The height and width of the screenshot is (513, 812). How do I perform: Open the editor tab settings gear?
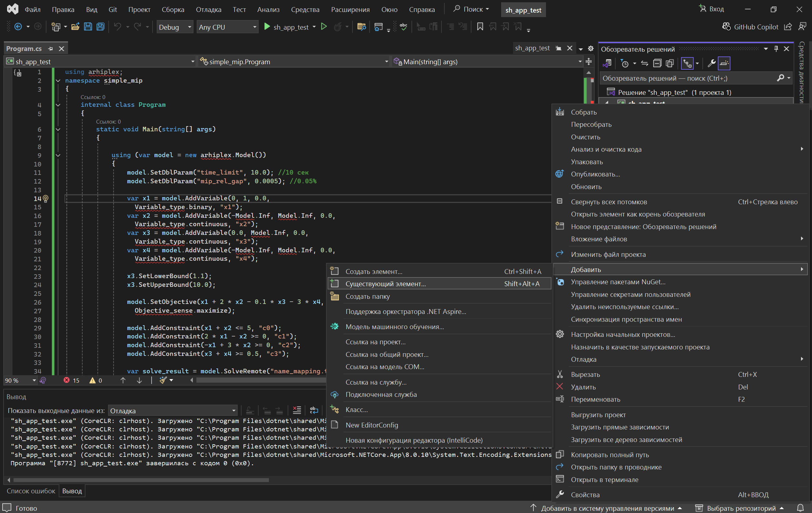(x=591, y=49)
